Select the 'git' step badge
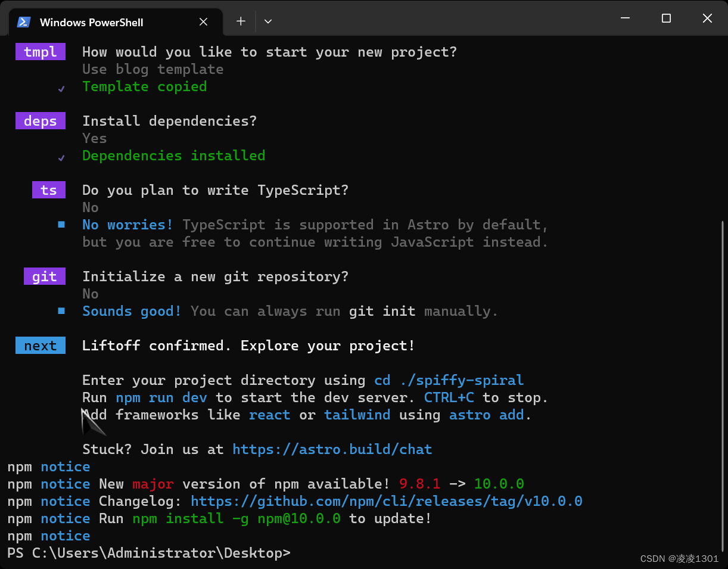This screenshot has height=569, width=728. pyautogui.click(x=44, y=276)
